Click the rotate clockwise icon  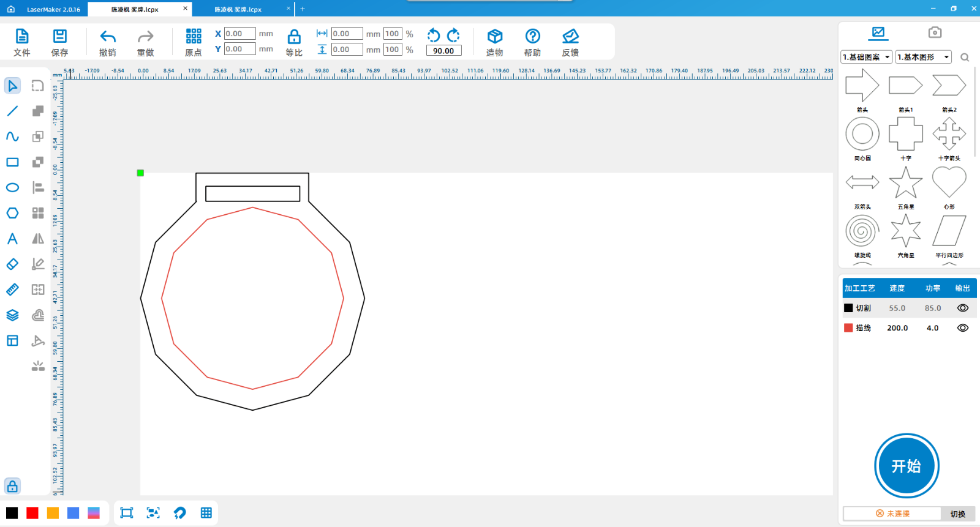pyautogui.click(x=454, y=35)
